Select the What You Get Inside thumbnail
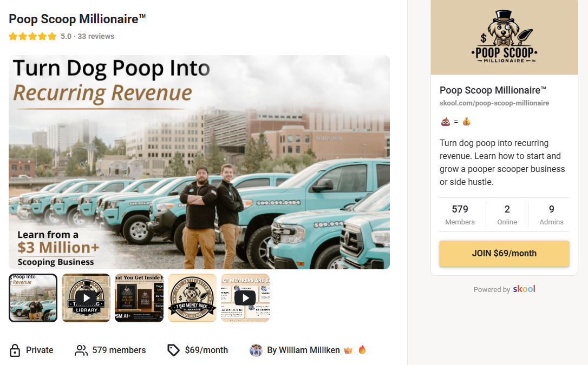 coord(139,298)
